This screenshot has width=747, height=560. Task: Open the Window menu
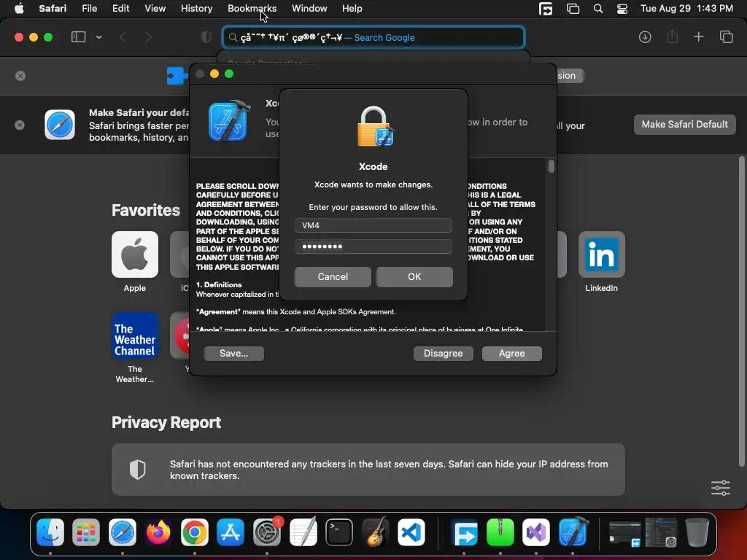coord(309,9)
